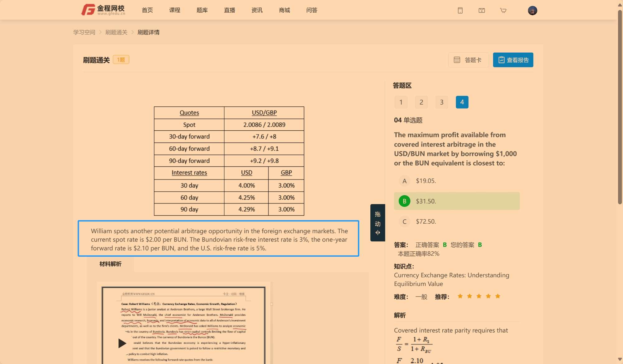This screenshot has width=623, height=364.
Task: Click the '30-day forward' table row label
Action: pyautogui.click(x=189, y=137)
